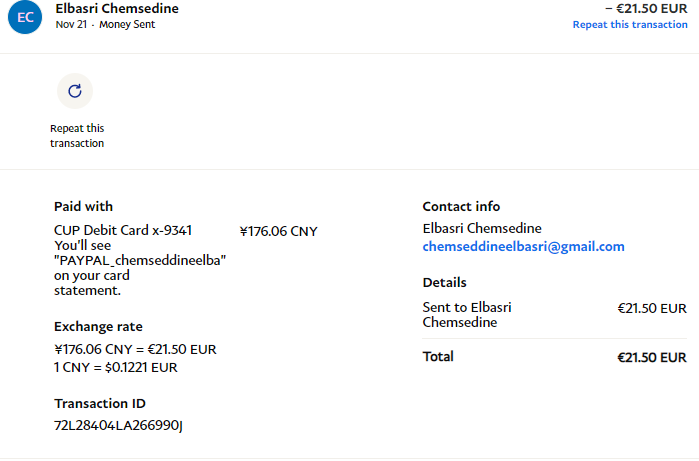The image size is (699, 461).
Task: Click the Nov 21 Money Sent subtitle
Action: pyautogui.click(x=105, y=24)
